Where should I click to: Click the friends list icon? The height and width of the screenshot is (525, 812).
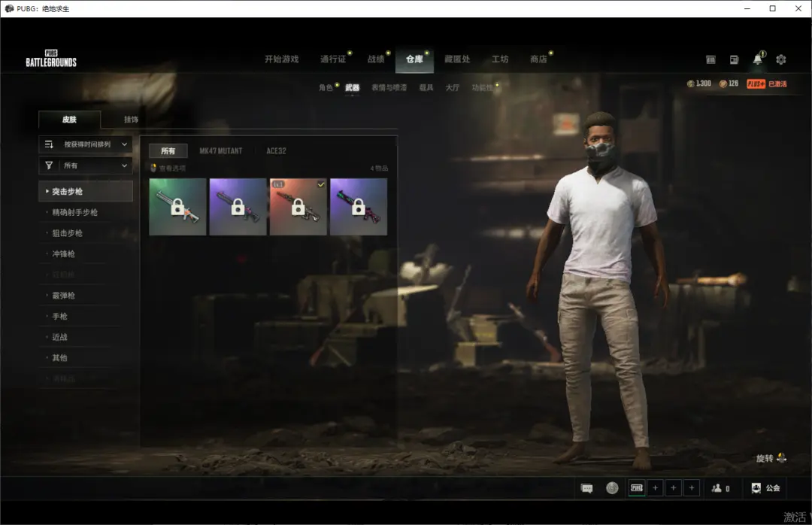click(720, 488)
